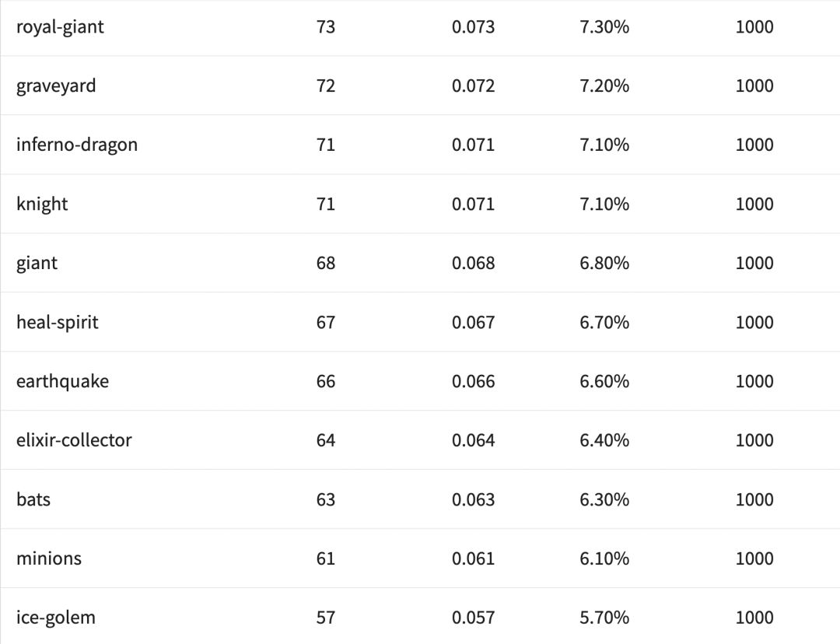Click the count 63 for bats
Image resolution: width=840 pixels, height=644 pixels.
tap(326, 499)
